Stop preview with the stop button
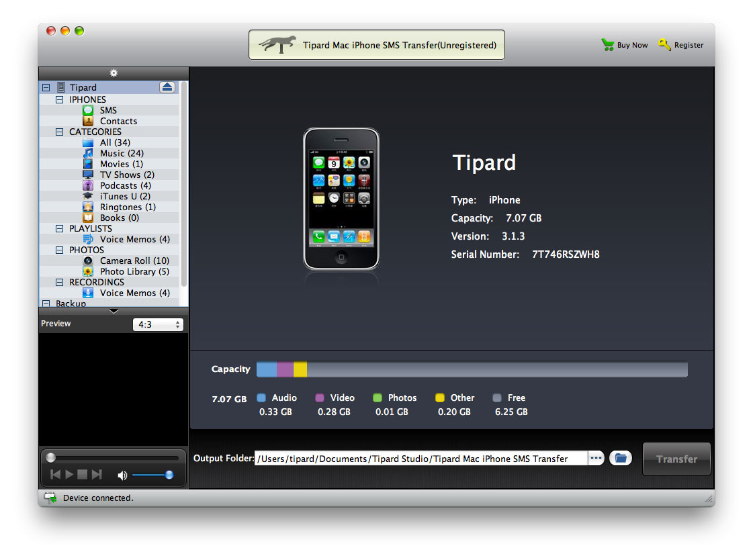Viewport: 753px width, 560px height. (x=83, y=475)
